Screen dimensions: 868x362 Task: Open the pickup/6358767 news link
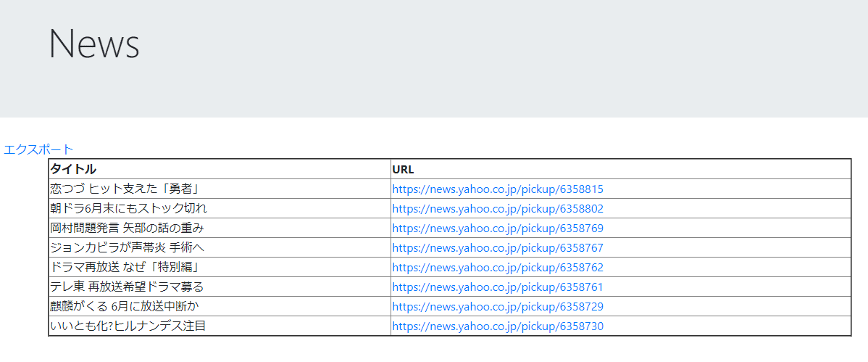497,247
